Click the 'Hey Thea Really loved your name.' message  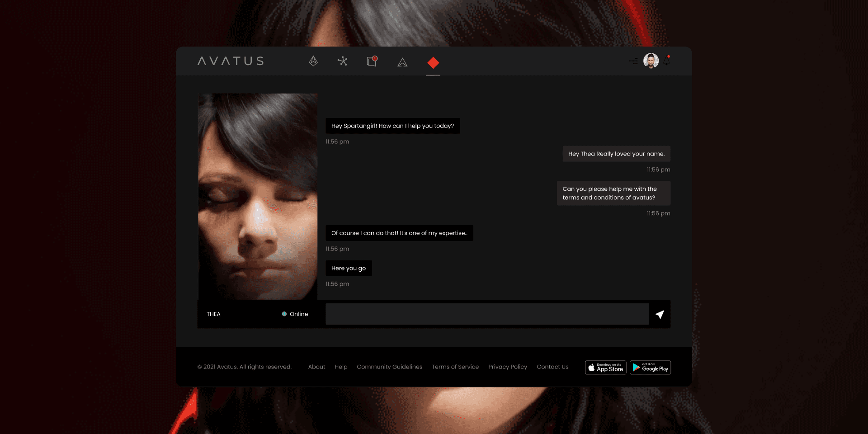[x=616, y=154]
